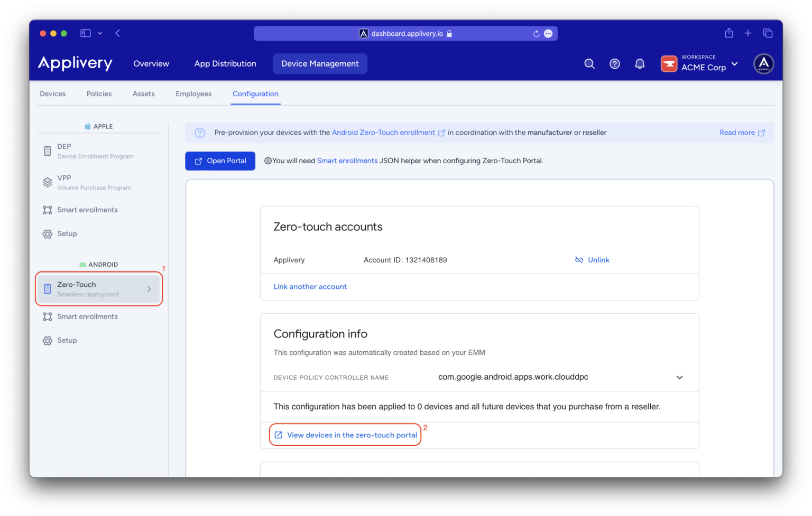This screenshot has width=812, height=516.
Task: Click the help question mark icon
Action: tap(614, 63)
